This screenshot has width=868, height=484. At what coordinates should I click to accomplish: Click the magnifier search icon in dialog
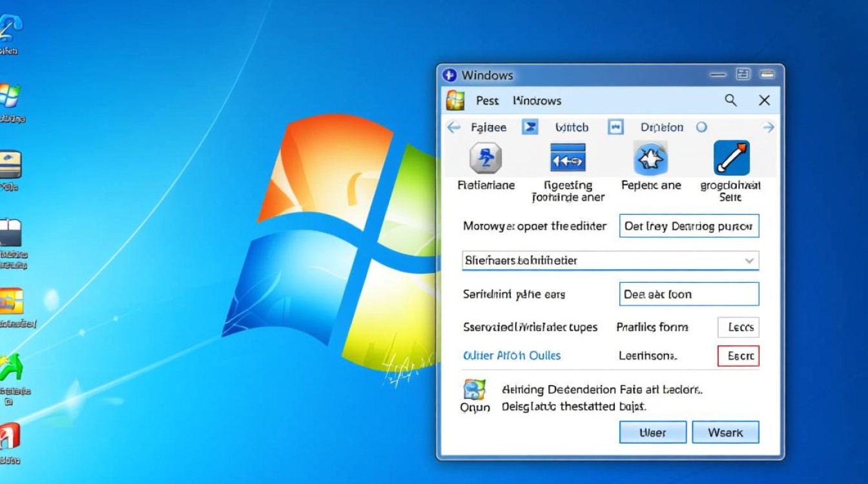tap(730, 100)
